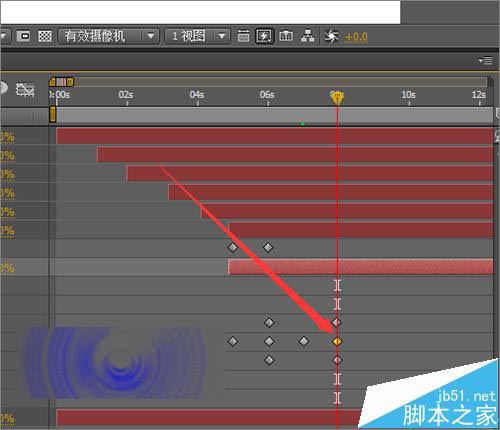Select the yellow highlighted keyframe at playhead

pos(337,341)
